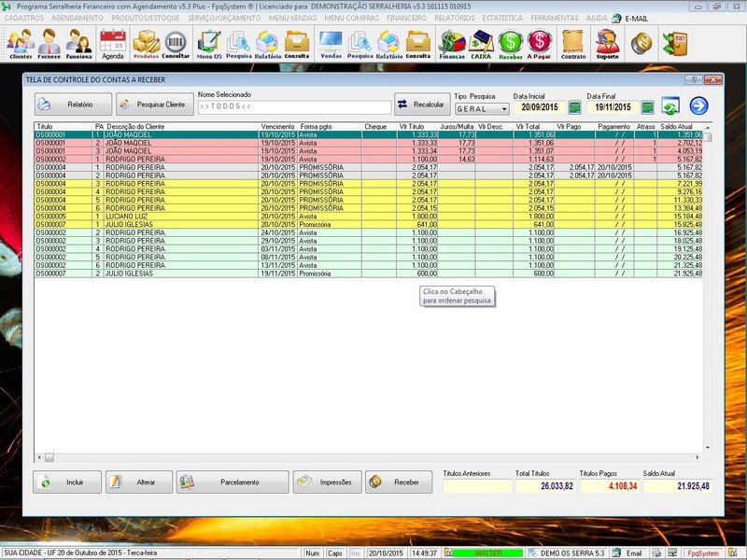Click the horizontal scrollbar thumb of grid
This screenshot has height=560, width=747.
click(49, 457)
